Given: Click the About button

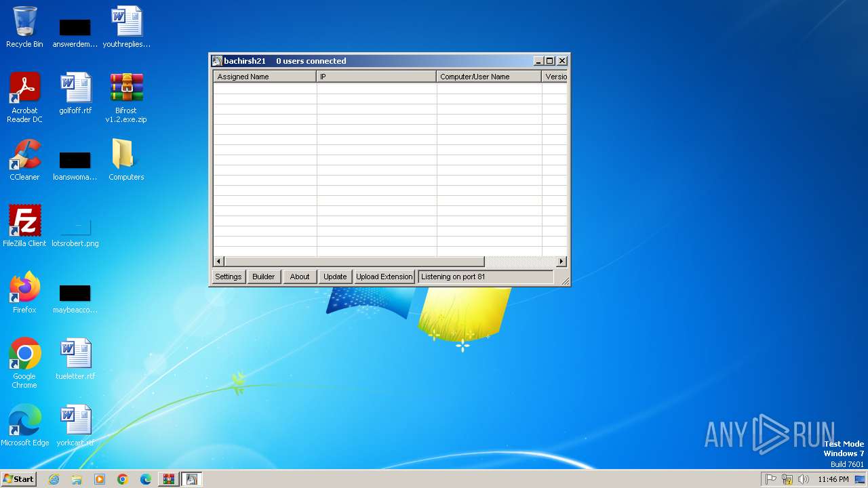Looking at the screenshot, I should [x=300, y=277].
